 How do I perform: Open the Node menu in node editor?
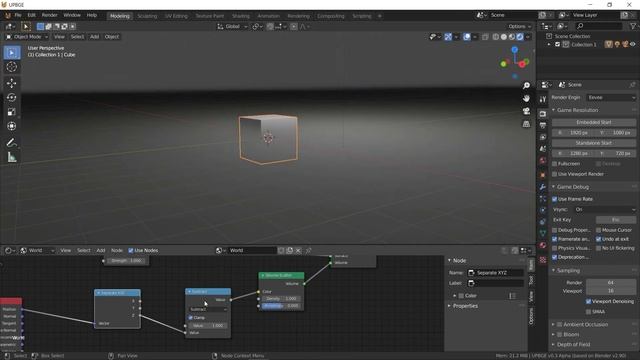pyautogui.click(x=117, y=251)
